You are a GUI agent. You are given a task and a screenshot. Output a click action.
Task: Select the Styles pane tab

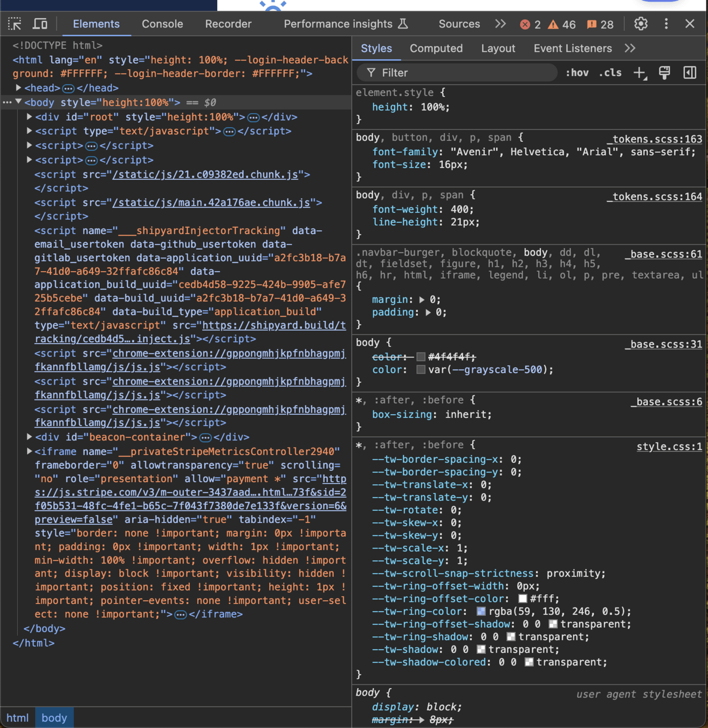376,48
